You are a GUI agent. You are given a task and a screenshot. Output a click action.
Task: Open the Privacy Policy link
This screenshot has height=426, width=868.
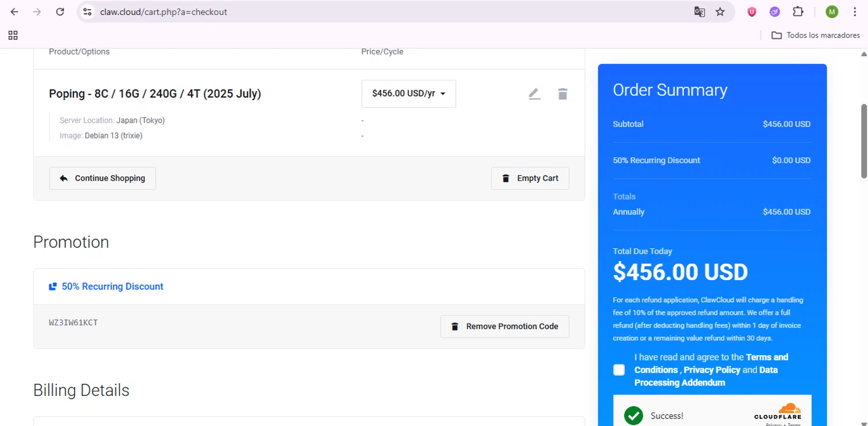[x=712, y=370]
